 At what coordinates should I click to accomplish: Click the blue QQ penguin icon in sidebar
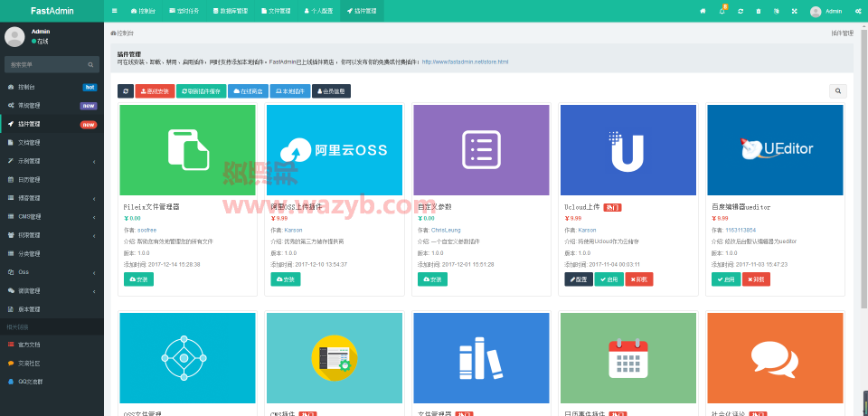[11, 382]
